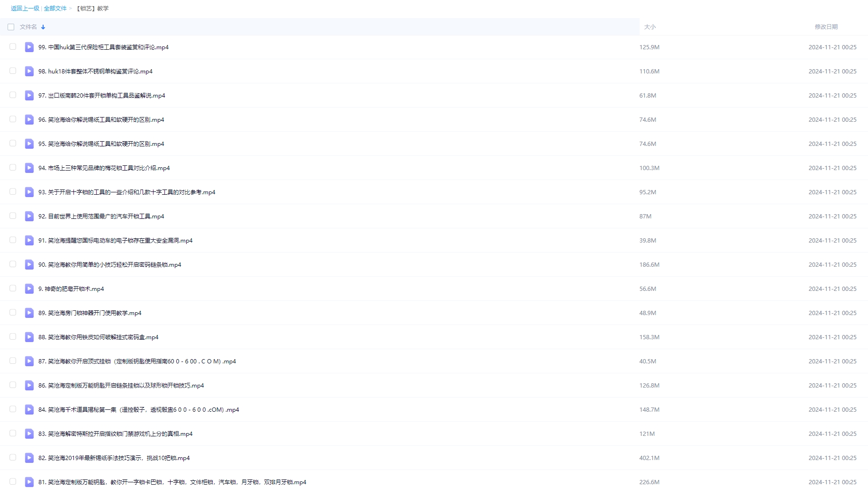Open file 92. 目前世界上使用范围最广 mp4
Screen dimensions: 868x488
101,217
